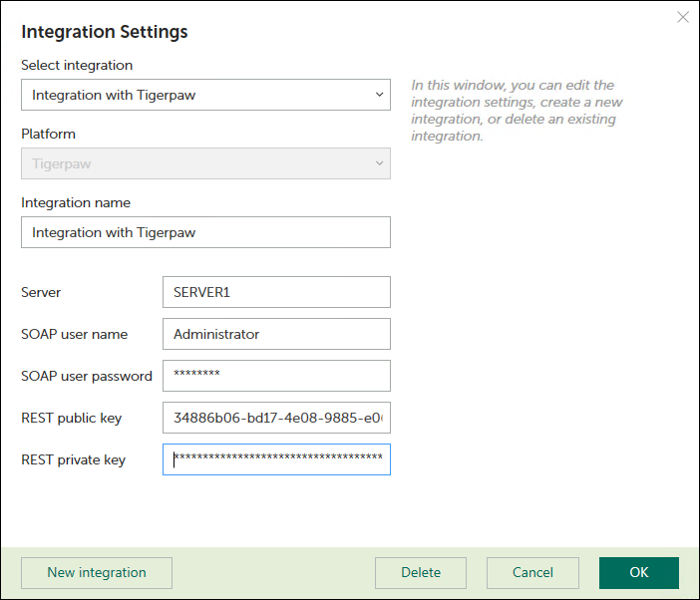Focus the Integration name text field
Image resolution: width=700 pixels, height=600 pixels.
(205, 232)
